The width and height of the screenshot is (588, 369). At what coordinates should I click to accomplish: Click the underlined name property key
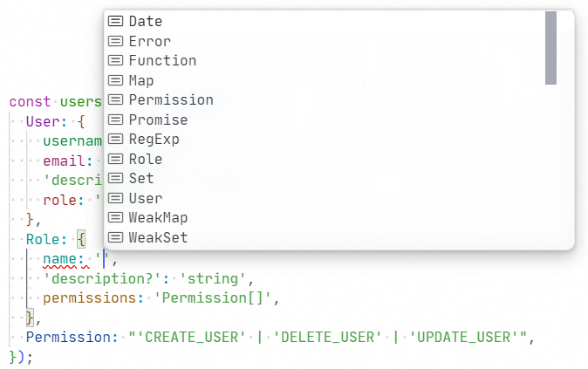(x=63, y=259)
